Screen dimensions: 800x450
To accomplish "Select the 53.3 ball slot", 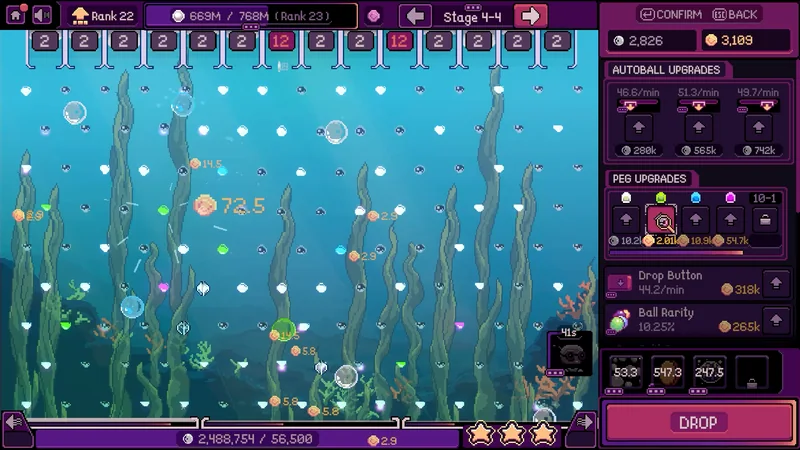I will tap(626, 372).
